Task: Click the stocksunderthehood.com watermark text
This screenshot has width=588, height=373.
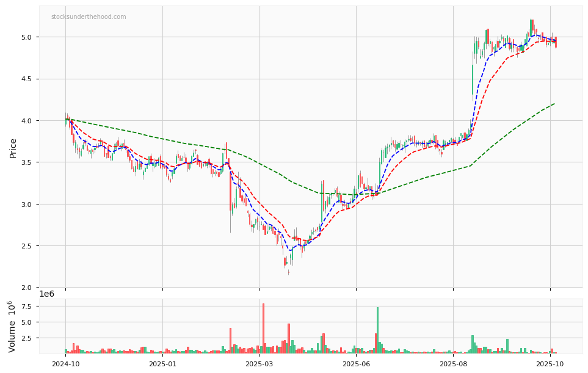Action: coord(89,17)
